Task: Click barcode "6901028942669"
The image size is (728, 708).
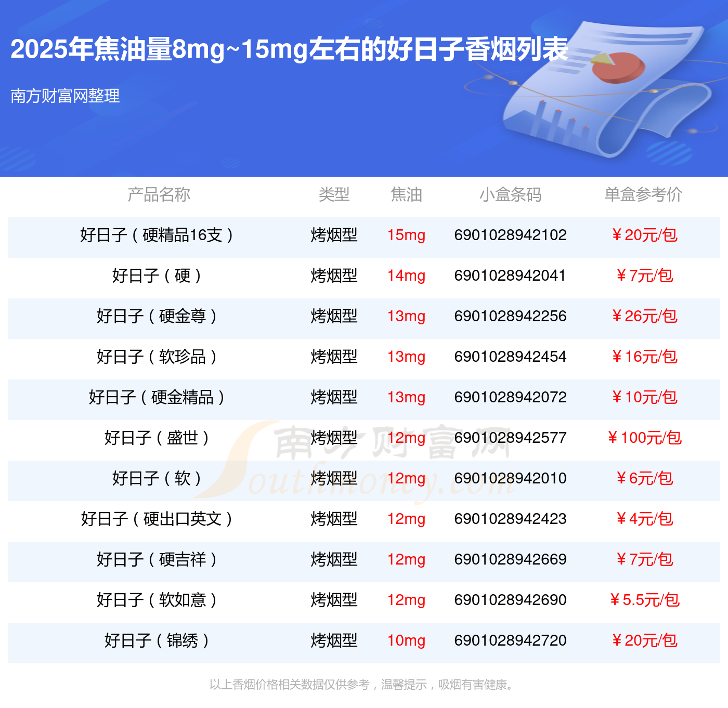Action: click(x=510, y=559)
